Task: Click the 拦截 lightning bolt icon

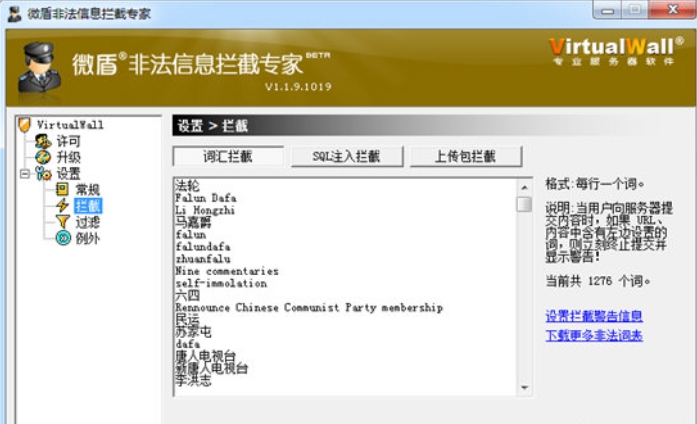Action: click(x=62, y=206)
